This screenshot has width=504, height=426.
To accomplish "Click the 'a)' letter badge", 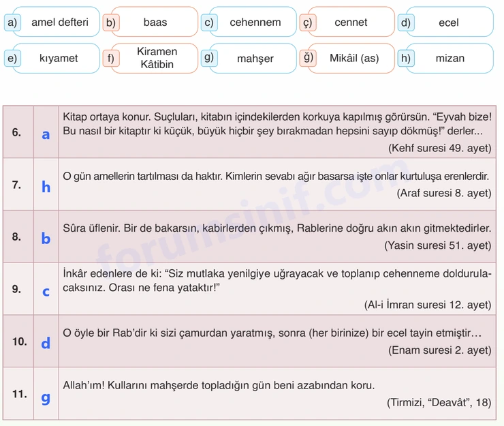I will (12, 22).
